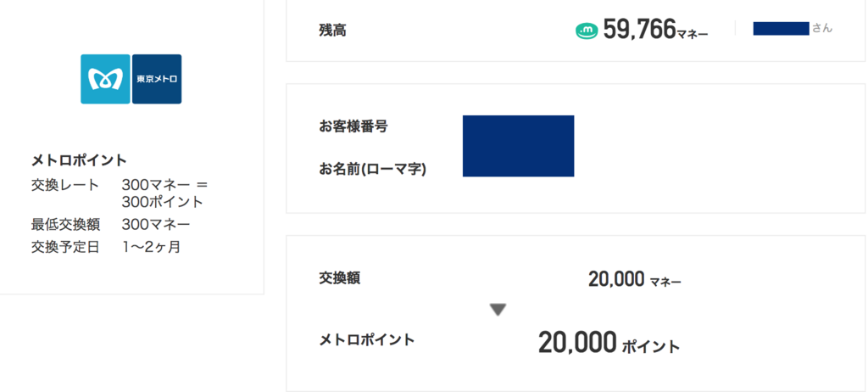Click the 20,000 ポイント result value
This screenshot has width=868, height=392.
coord(609,343)
